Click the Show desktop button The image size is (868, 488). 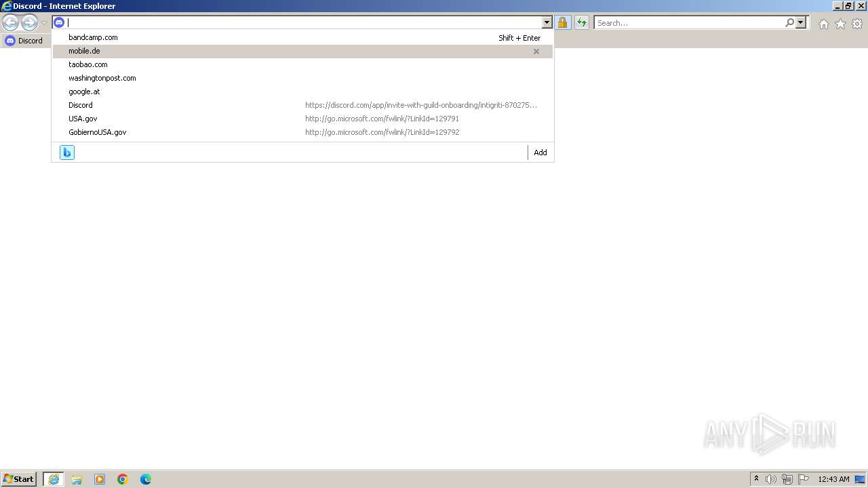pyautogui.click(x=860, y=479)
